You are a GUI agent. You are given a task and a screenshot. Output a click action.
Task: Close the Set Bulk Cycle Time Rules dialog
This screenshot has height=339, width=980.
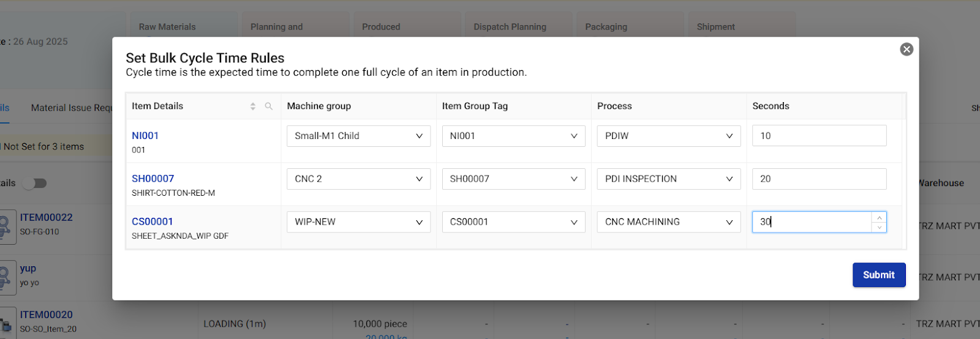[907, 50]
